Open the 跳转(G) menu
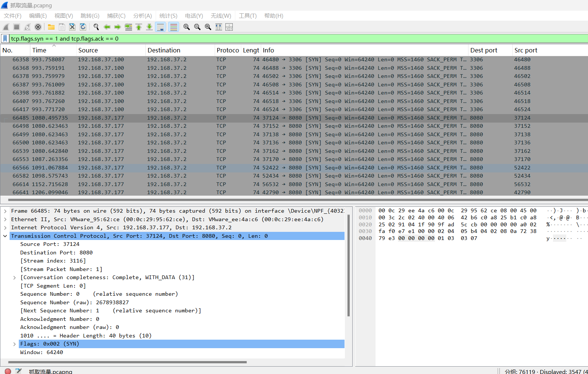Screen dimensions: 588x374 click(x=90, y=16)
